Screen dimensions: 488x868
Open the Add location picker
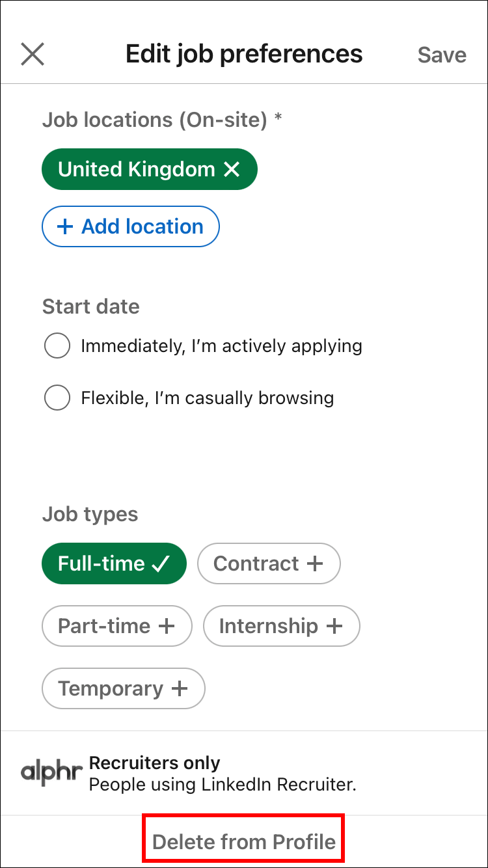tap(130, 226)
